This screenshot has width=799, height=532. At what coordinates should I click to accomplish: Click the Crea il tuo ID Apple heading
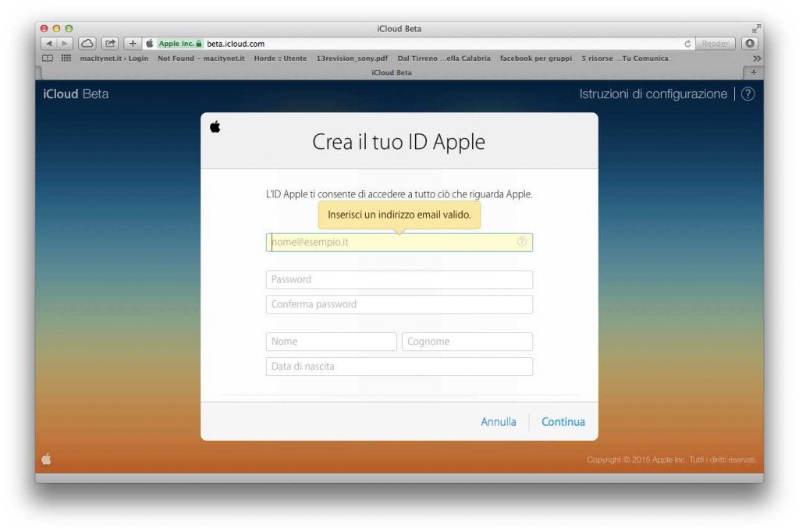pos(399,142)
